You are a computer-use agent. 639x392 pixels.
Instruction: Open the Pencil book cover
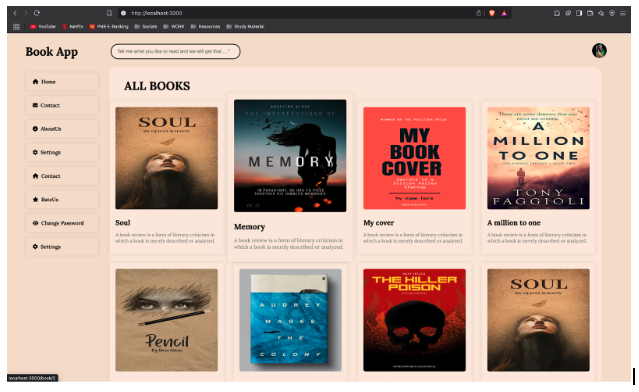[x=166, y=320]
